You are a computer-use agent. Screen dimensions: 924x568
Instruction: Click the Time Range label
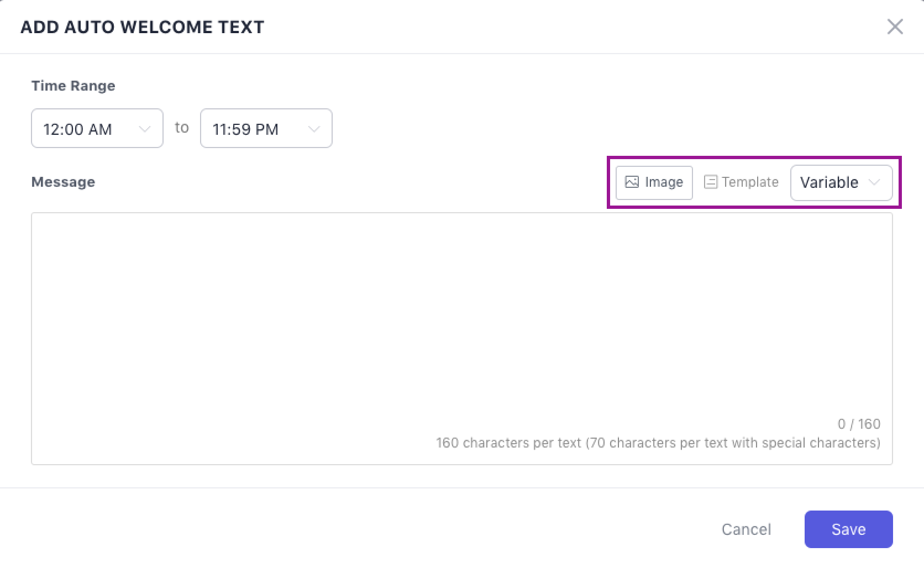[73, 86]
